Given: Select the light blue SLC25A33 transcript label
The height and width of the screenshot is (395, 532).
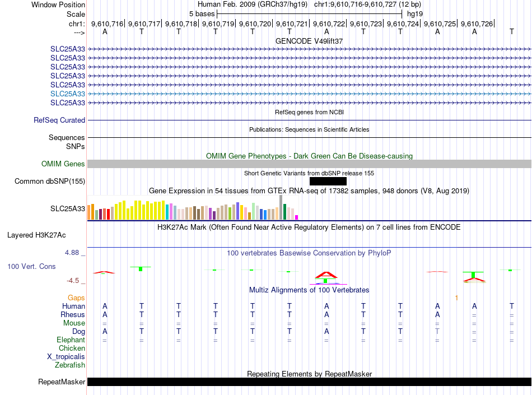Looking at the screenshot, I should click(68, 94).
